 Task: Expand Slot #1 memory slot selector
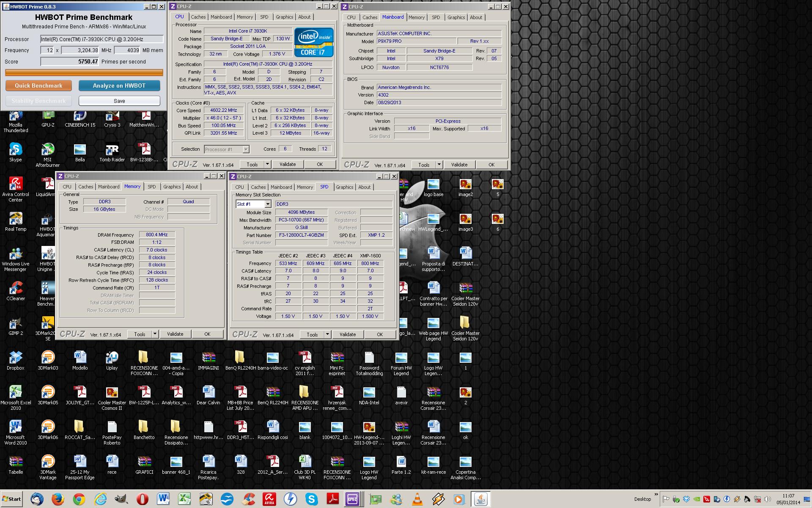268,204
